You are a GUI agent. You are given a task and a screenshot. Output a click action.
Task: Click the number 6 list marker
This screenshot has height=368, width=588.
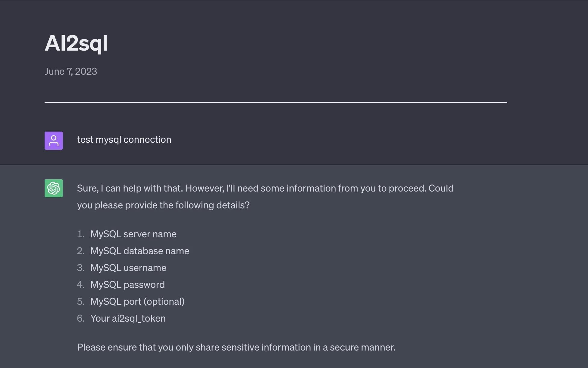81,318
